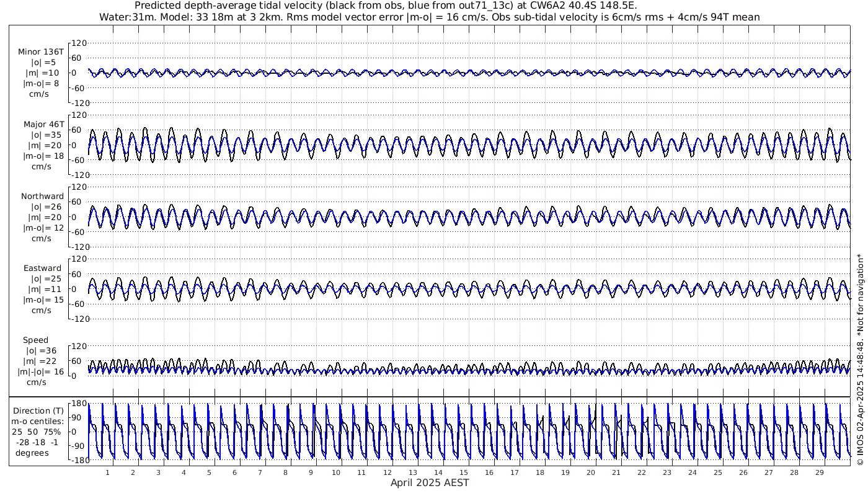
Task: Select the "|m-o|= 12" error value
Action: coord(43,228)
